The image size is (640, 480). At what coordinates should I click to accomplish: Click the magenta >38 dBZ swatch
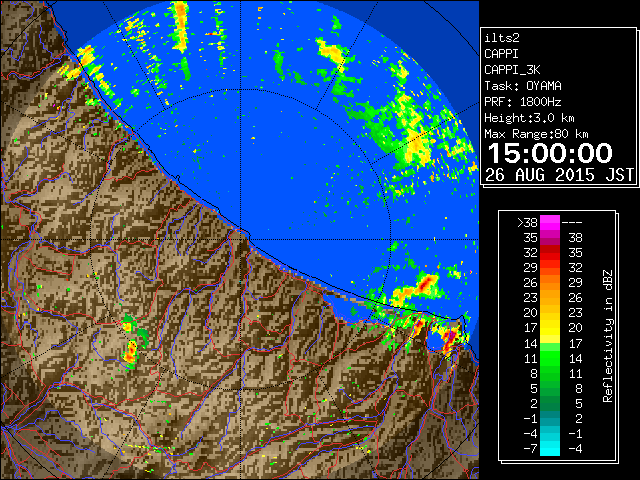click(550, 222)
